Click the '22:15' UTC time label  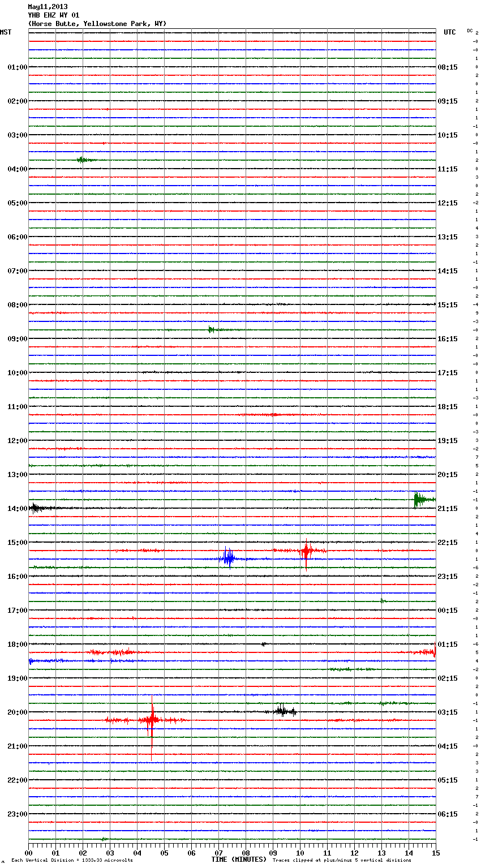tap(448, 543)
